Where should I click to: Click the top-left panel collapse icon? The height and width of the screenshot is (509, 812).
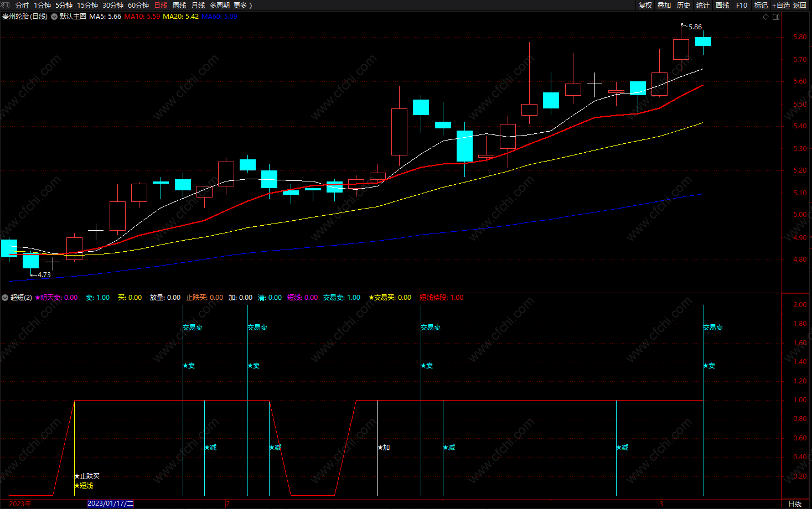6,5
